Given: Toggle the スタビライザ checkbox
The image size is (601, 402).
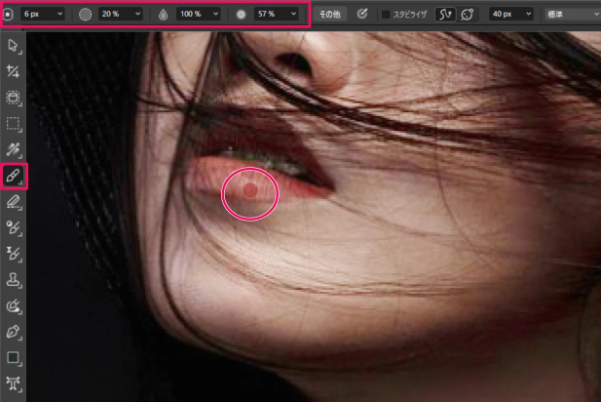Looking at the screenshot, I should coord(386,15).
